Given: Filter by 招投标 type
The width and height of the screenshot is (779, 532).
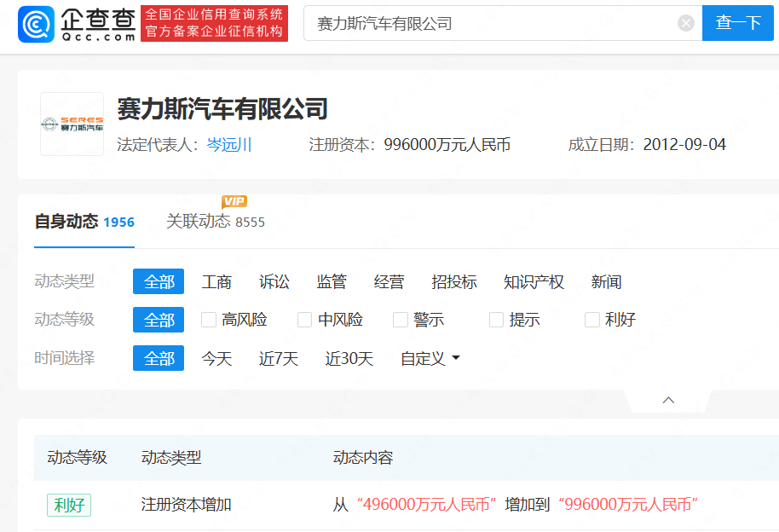Looking at the screenshot, I should coord(454,282).
